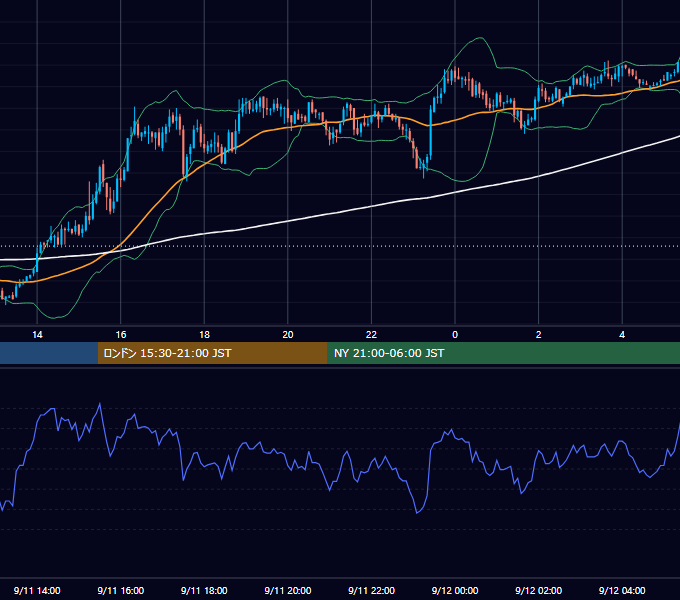Click the 9/12 02:00 date label
This screenshot has width=680, height=600.
[539, 590]
